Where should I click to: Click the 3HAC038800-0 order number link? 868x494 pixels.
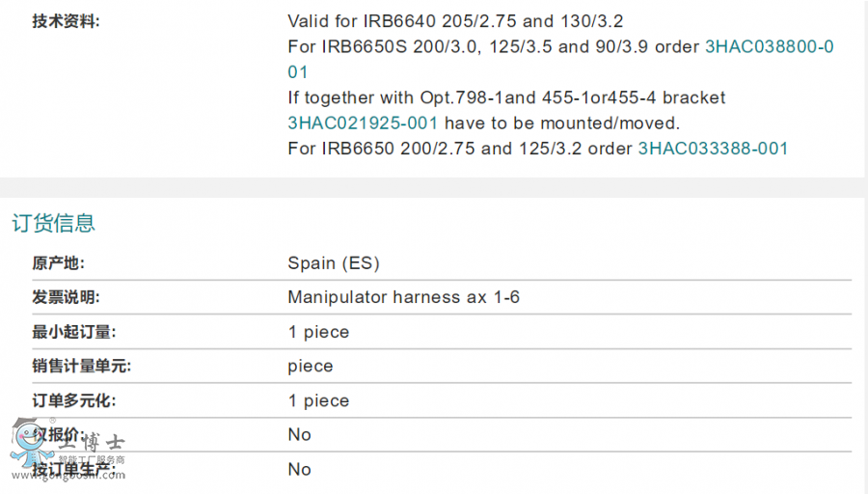pos(770,46)
